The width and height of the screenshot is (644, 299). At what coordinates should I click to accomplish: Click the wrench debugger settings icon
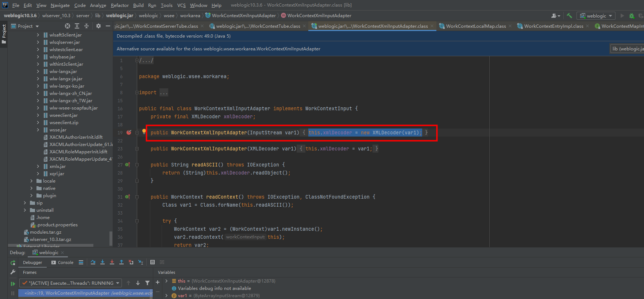[x=13, y=272]
